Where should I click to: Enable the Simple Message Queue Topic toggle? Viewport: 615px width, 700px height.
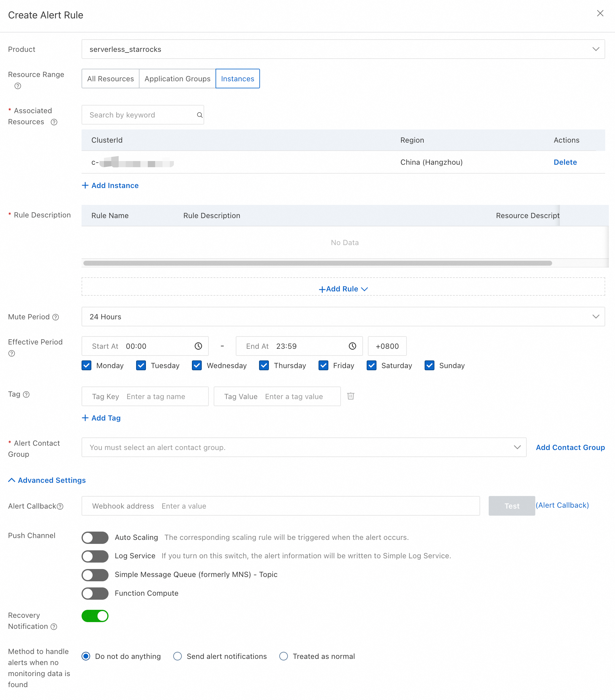click(x=95, y=575)
